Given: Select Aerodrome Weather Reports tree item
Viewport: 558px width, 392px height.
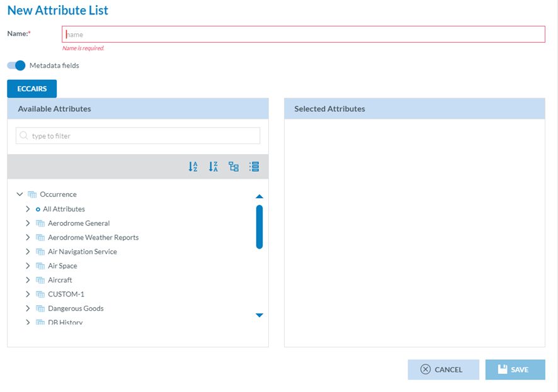Looking at the screenshot, I should [93, 237].
